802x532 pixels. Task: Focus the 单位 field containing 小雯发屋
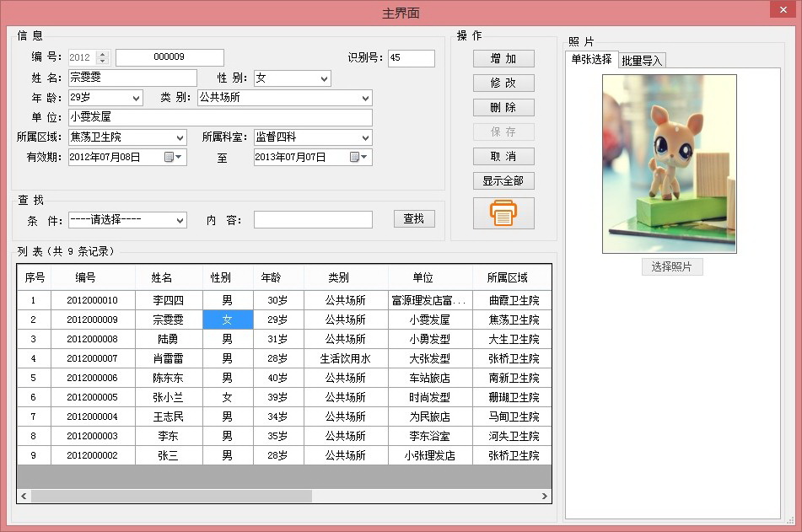[220, 117]
